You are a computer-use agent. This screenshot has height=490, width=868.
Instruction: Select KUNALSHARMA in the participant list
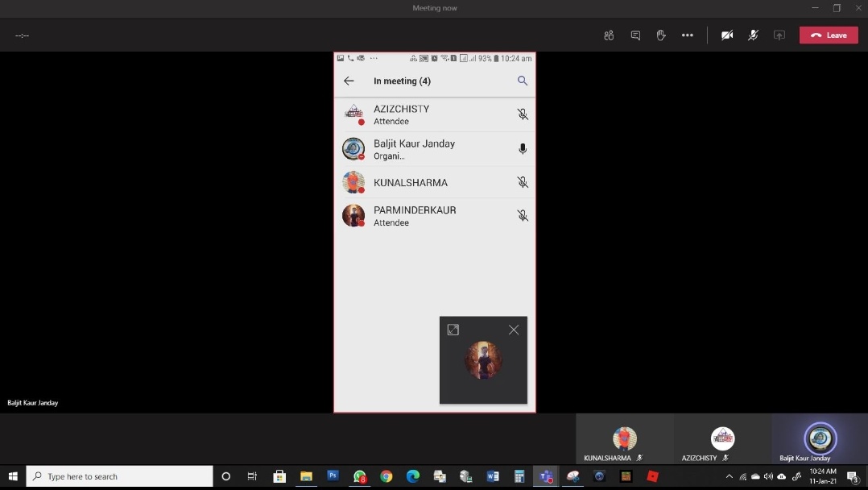pos(435,182)
